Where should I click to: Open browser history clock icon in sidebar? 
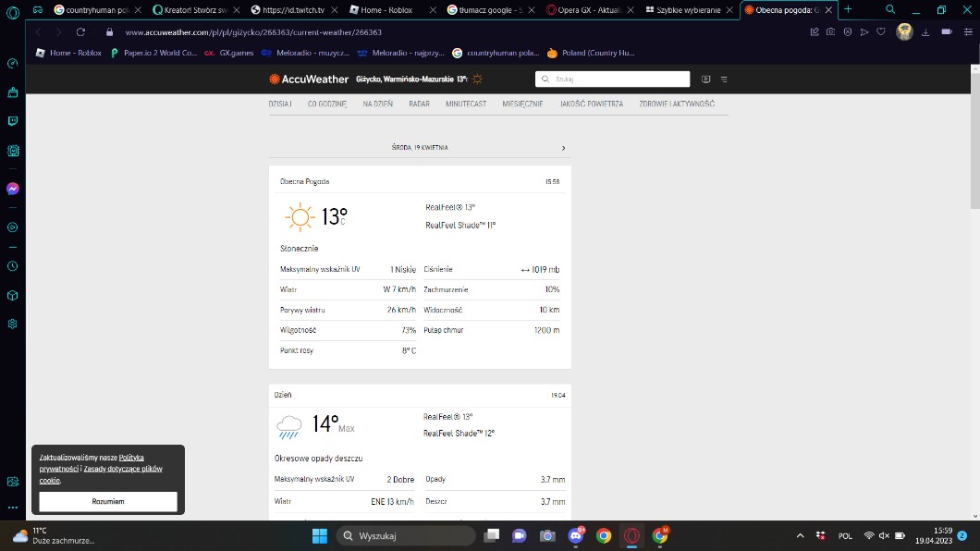point(13,265)
